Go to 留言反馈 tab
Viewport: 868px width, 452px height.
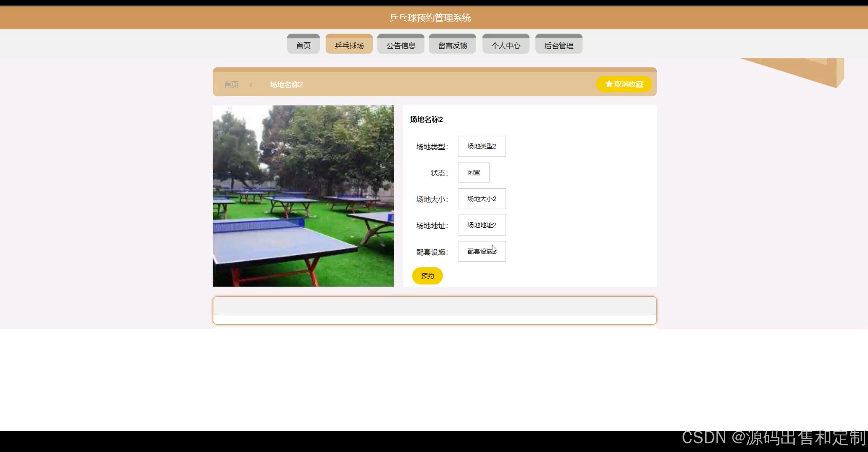coord(452,45)
